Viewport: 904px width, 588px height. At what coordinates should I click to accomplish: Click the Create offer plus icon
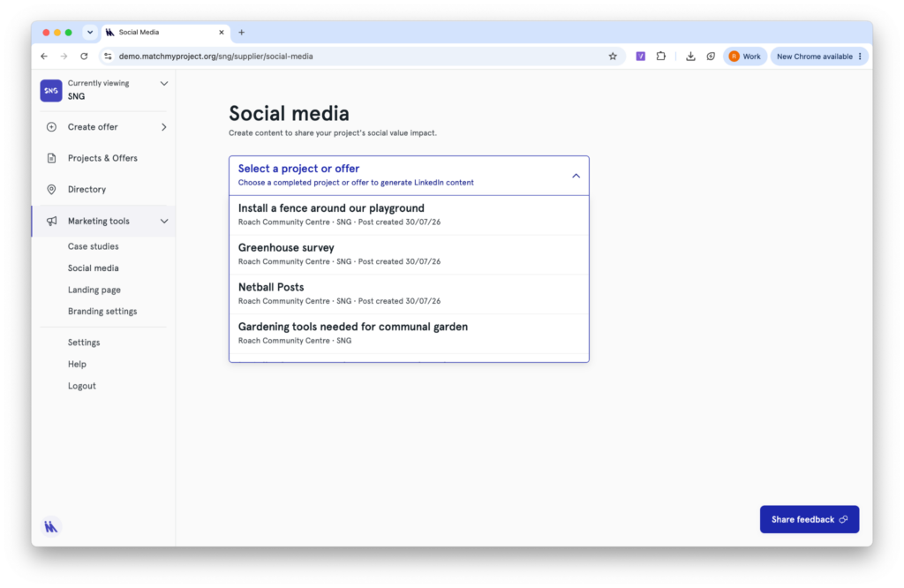click(51, 127)
